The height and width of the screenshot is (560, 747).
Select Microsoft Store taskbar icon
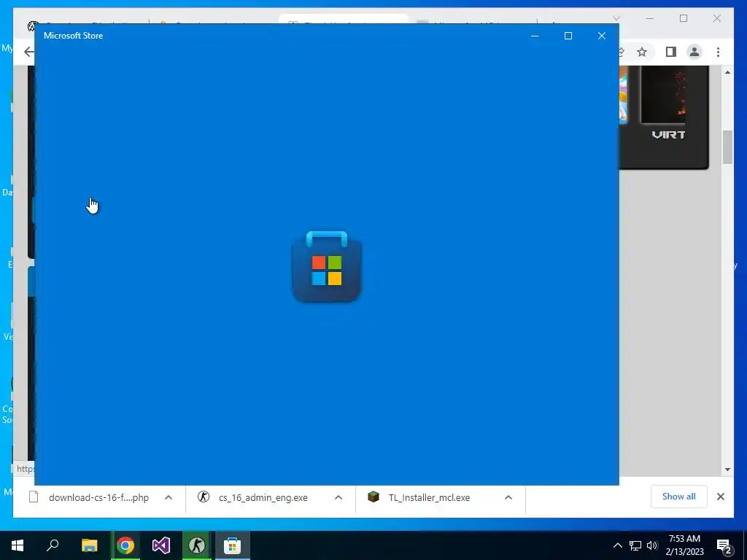click(x=233, y=545)
